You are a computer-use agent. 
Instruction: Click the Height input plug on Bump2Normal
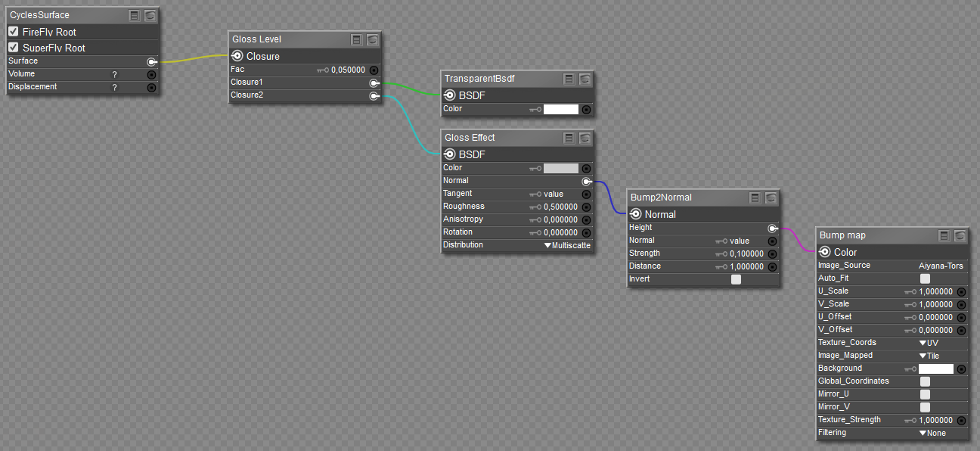tap(773, 228)
